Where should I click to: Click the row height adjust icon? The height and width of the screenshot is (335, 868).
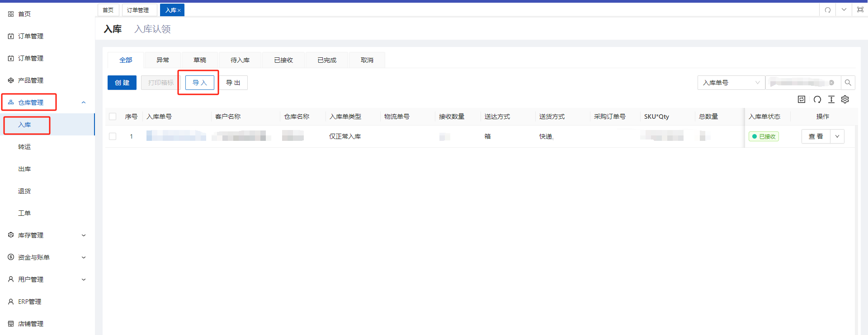click(831, 99)
